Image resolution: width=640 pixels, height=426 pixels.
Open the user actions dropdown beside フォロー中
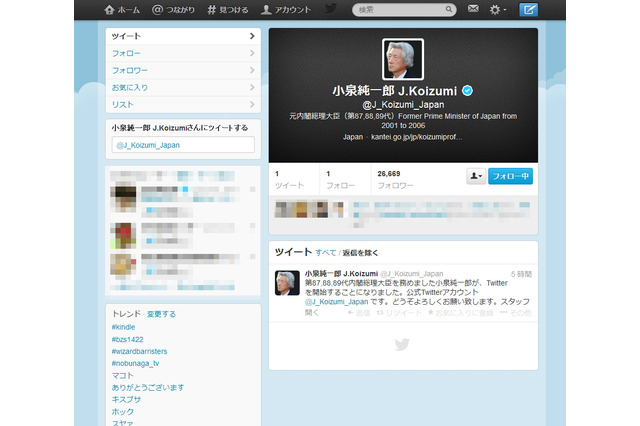(x=475, y=176)
